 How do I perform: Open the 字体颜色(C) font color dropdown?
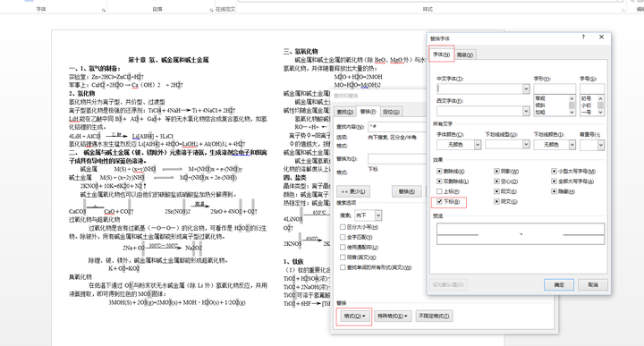[x=478, y=145]
